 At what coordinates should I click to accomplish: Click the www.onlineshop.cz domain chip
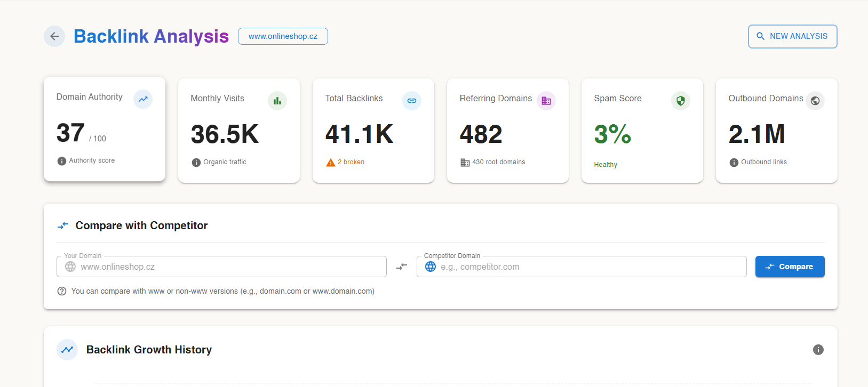(283, 36)
